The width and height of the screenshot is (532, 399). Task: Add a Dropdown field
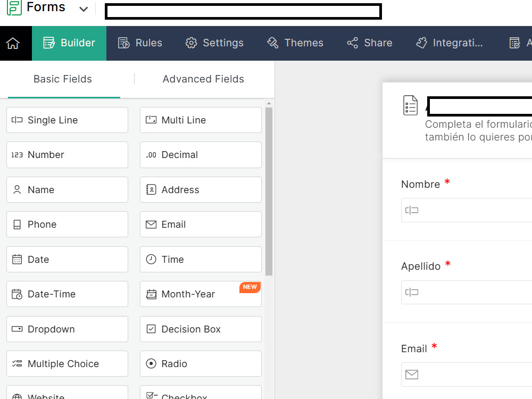(67, 329)
